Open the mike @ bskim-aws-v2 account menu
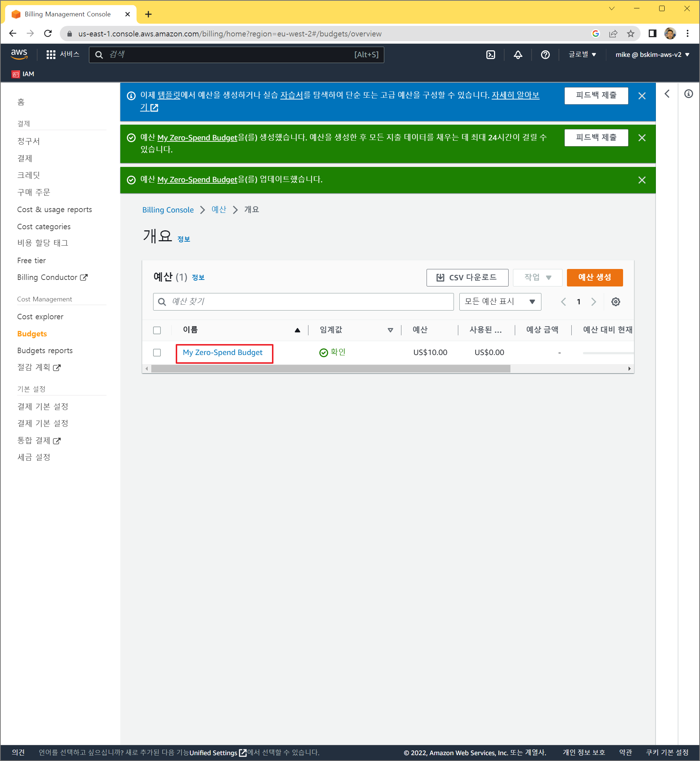700x761 pixels. point(652,55)
